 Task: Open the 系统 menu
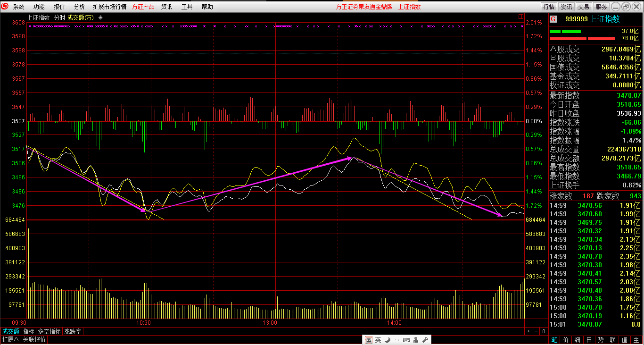coord(19,7)
